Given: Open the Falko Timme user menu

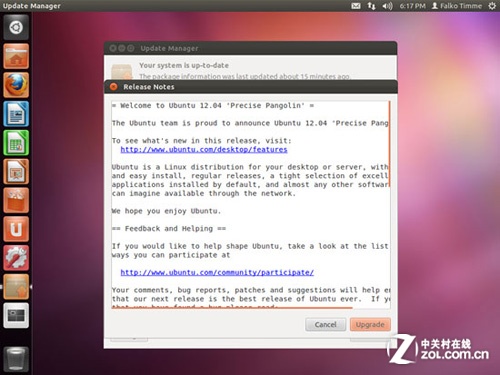Looking at the screenshot, I should click(x=457, y=6).
